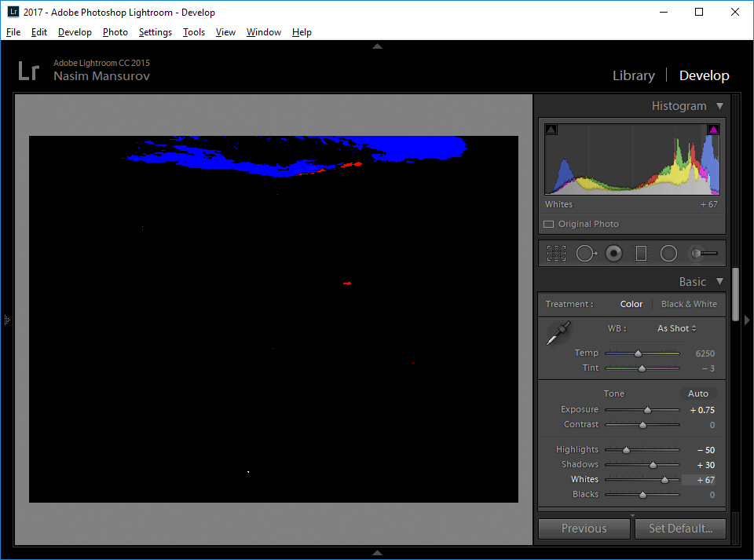754x560 pixels.
Task: Expand the left panel group arrow
Action: [x=7, y=320]
